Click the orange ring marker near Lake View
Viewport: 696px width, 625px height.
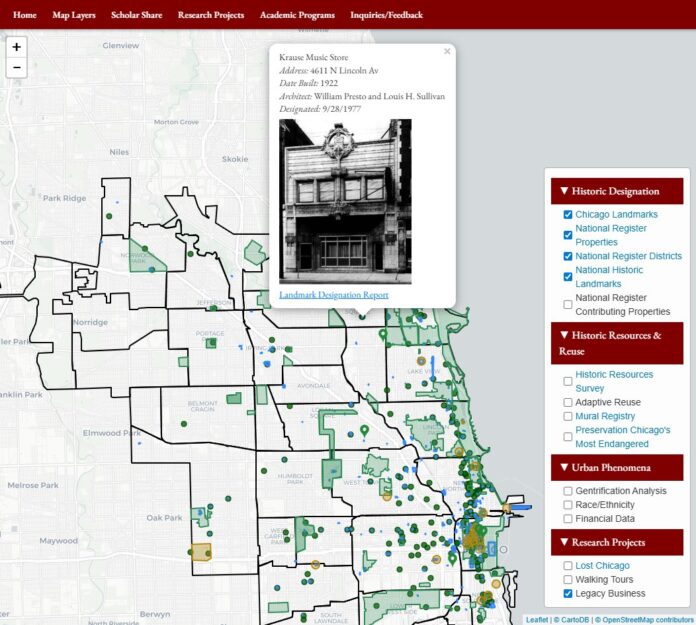click(x=421, y=361)
